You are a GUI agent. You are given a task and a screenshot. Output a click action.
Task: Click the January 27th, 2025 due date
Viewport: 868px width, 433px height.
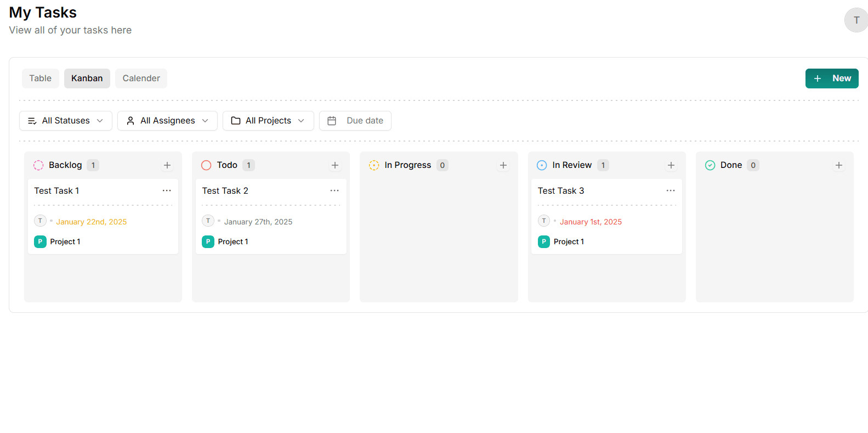point(258,222)
